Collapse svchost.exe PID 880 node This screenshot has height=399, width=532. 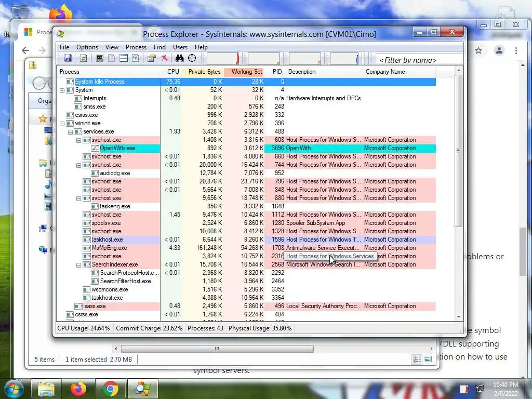point(78,198)
